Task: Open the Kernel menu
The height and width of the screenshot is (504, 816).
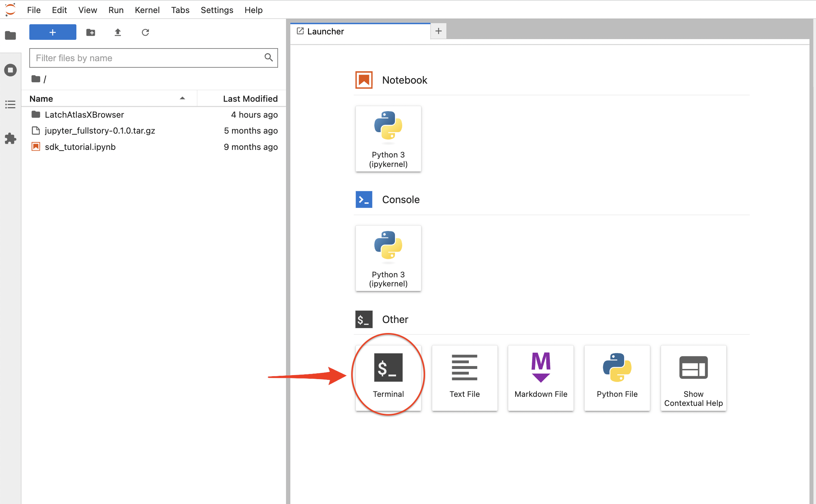Action: coord(147,10)
